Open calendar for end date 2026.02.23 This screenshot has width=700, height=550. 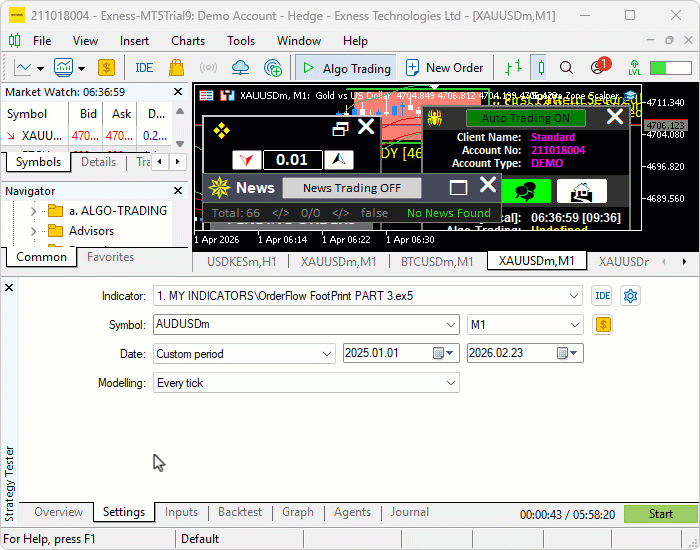point(567,353)
